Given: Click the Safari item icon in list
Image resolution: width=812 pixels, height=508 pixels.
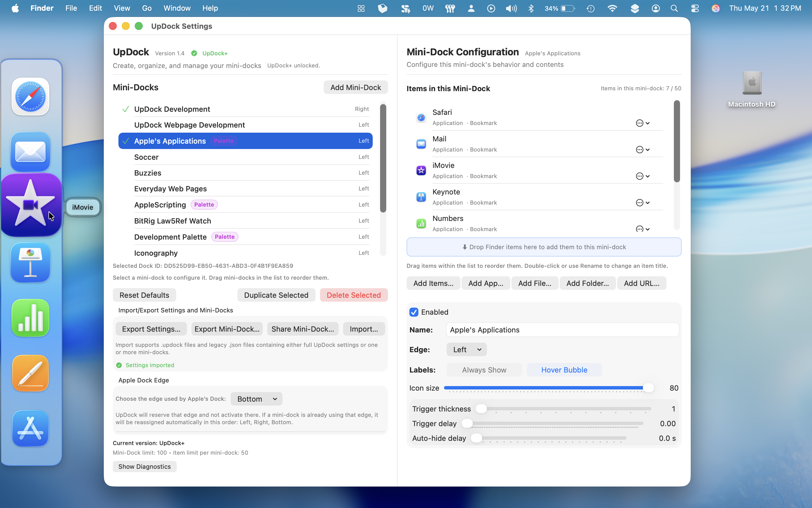Looking at the screenshot, I should coord(421,117).
